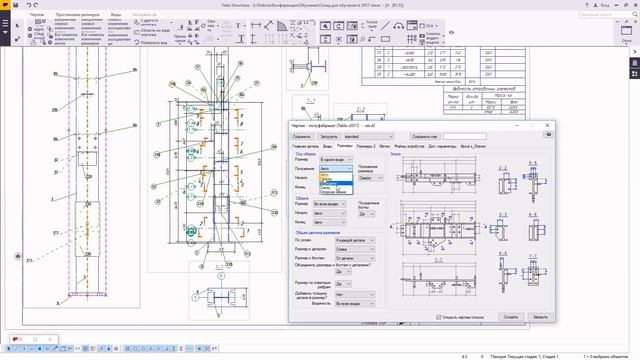Click the Save disk icon in title bar
This screenshot has width=640, height=360.
click(x=16, y=5)
